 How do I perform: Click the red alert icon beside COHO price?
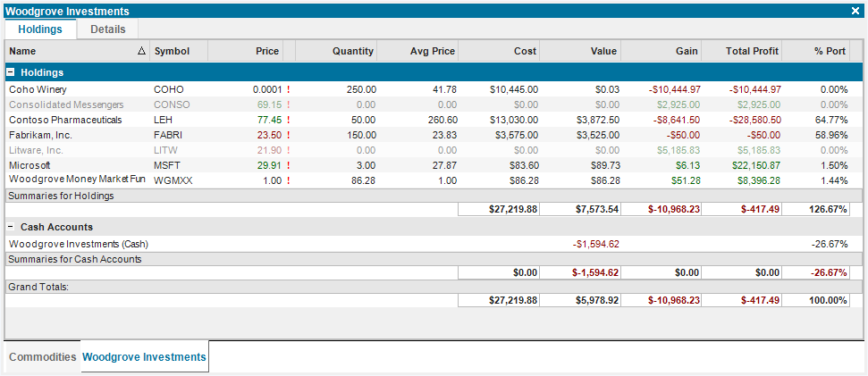(x=289, y=89)
